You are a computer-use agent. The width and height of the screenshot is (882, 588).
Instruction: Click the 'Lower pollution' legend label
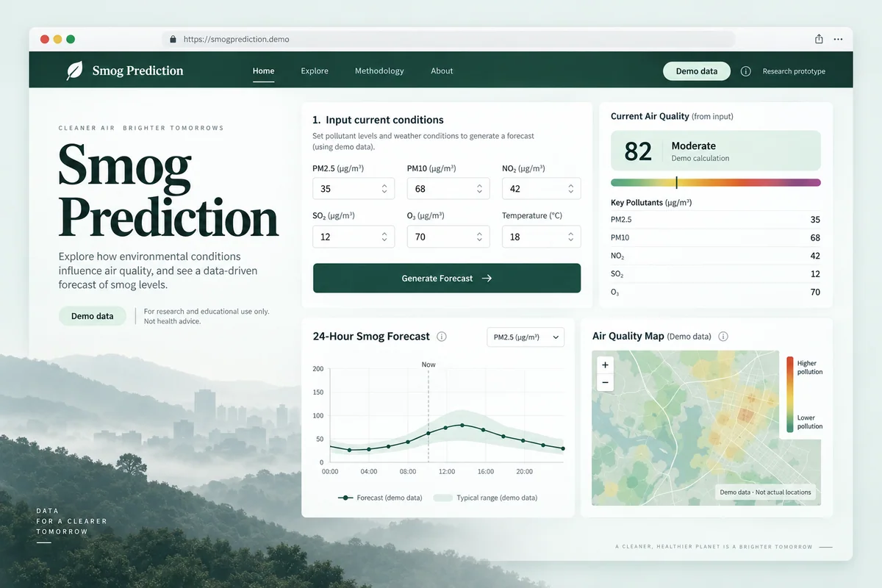point(809,422)
